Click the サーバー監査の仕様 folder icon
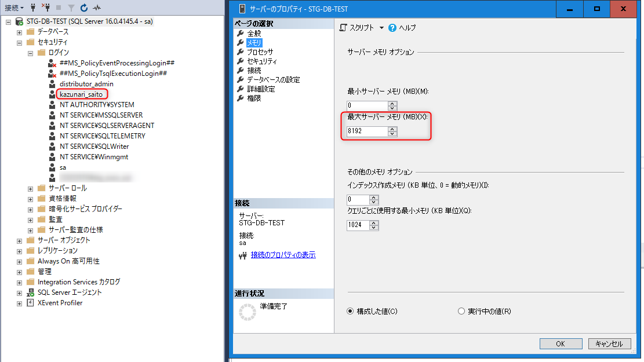 [x=42, y=230]
